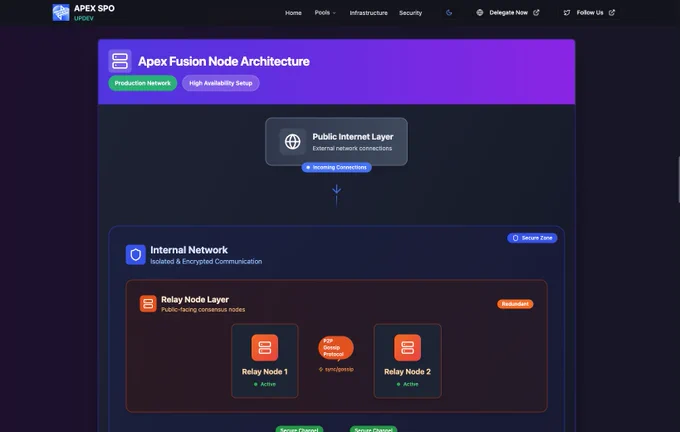Click the Internal Network shield icon
Viewport: 680px width, 432px height.
click(x=135, y=255)
